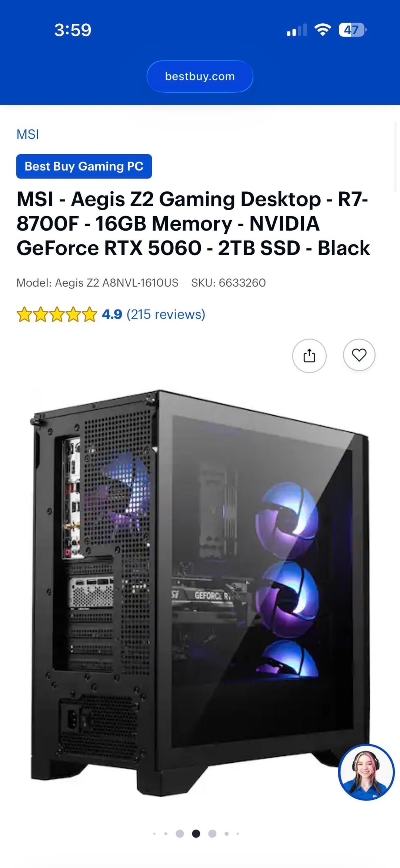Click the 4.9 rating score
The width and height of the screenshot is (400, 868).
[x=112, y=314]
